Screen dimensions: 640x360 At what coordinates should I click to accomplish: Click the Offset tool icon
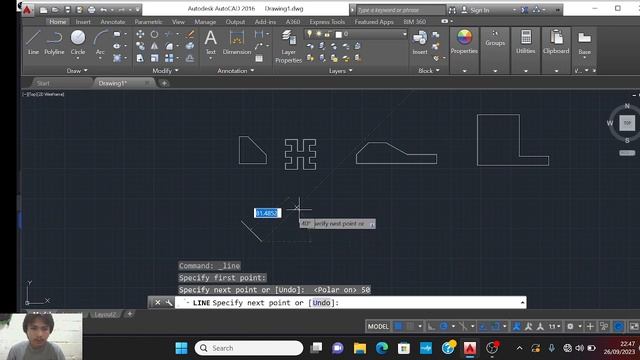point(190,58)
